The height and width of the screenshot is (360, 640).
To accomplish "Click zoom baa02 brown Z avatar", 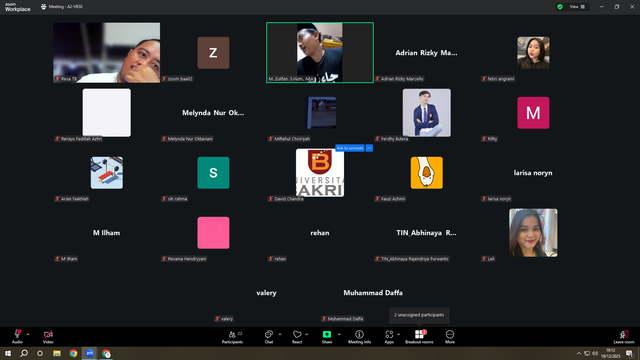I will [213, 53].
